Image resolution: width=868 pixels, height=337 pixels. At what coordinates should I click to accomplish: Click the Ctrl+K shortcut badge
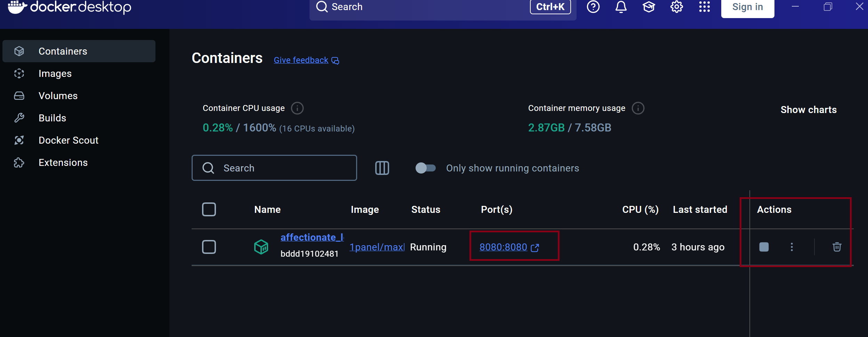click(x=550, y=7)
